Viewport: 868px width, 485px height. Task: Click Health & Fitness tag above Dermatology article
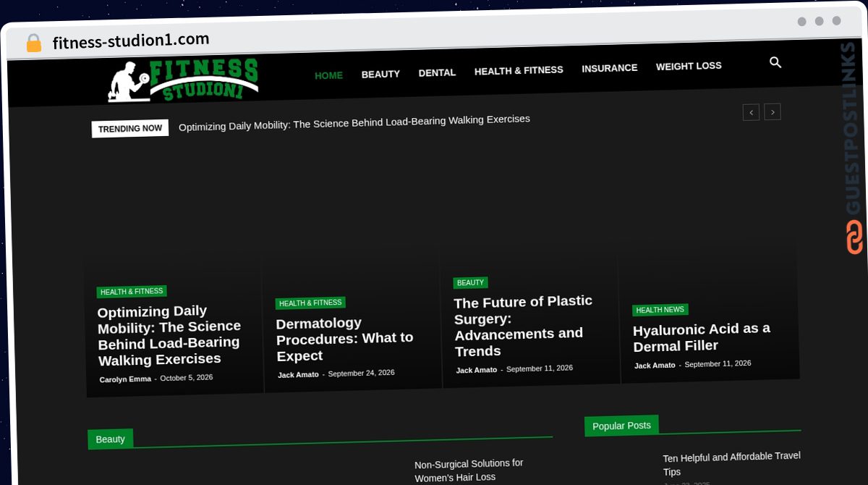coord(310,303)
